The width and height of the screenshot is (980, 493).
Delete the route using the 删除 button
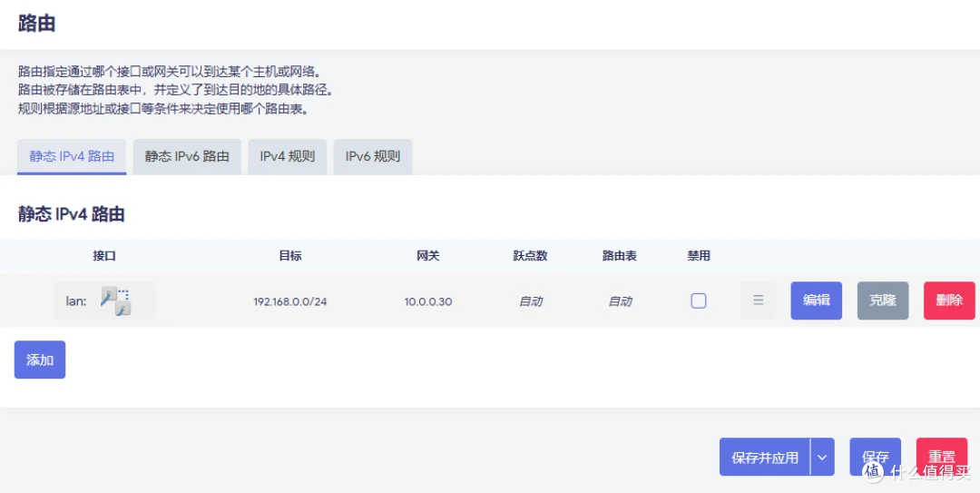coord(949,301)
